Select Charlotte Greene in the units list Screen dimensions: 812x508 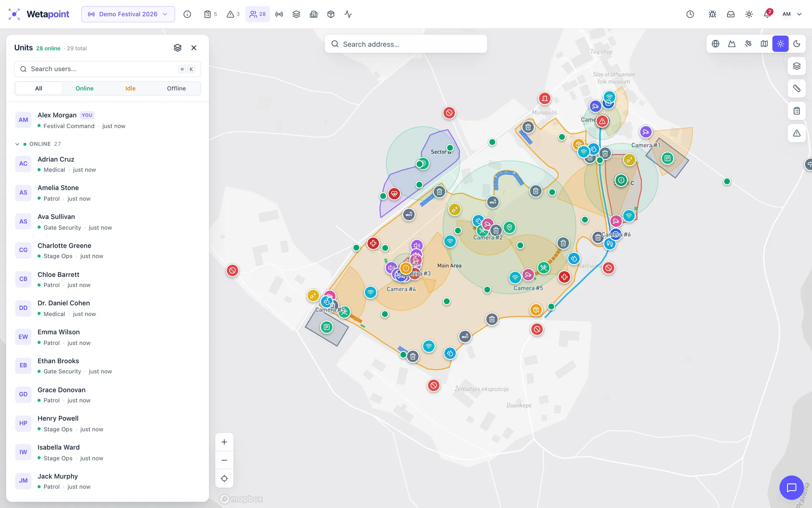click(x=107, y=251)
